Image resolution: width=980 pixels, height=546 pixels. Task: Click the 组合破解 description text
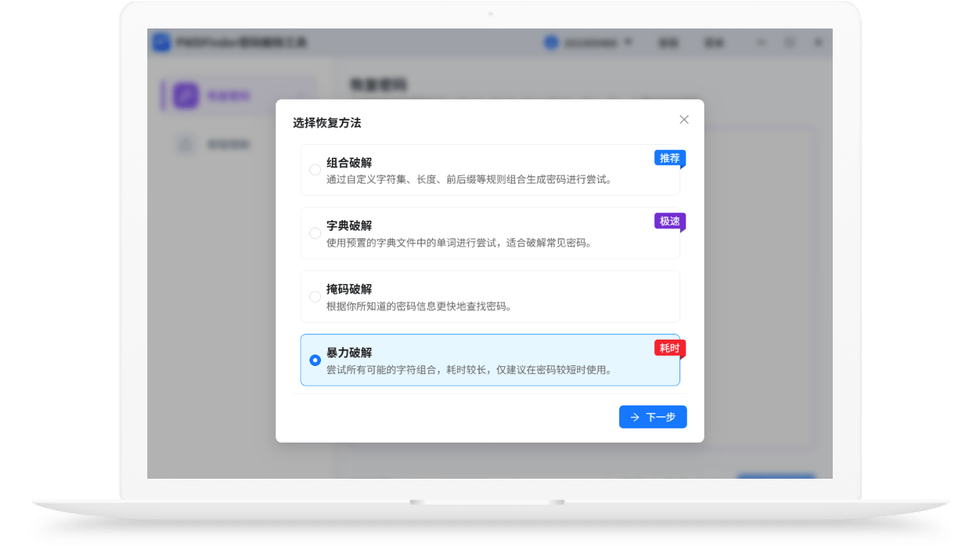[469, 180]
